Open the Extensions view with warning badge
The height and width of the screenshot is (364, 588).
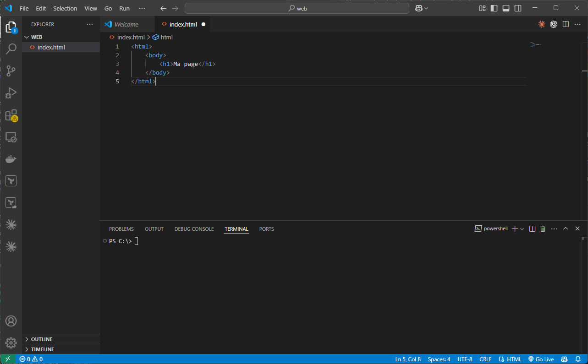click(x=11, y=115)
